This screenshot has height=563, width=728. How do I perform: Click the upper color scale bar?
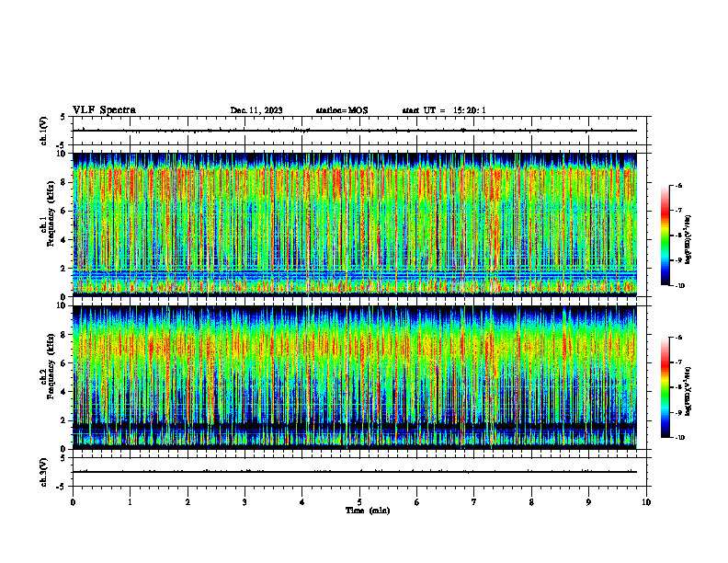click(x=665, y=236)
